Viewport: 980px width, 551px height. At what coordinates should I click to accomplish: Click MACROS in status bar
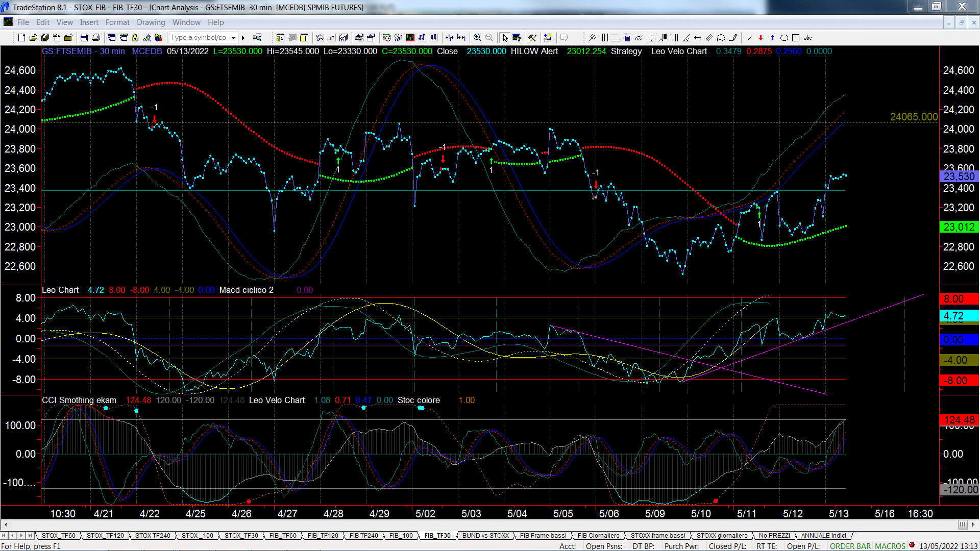(x=890, y=546)
